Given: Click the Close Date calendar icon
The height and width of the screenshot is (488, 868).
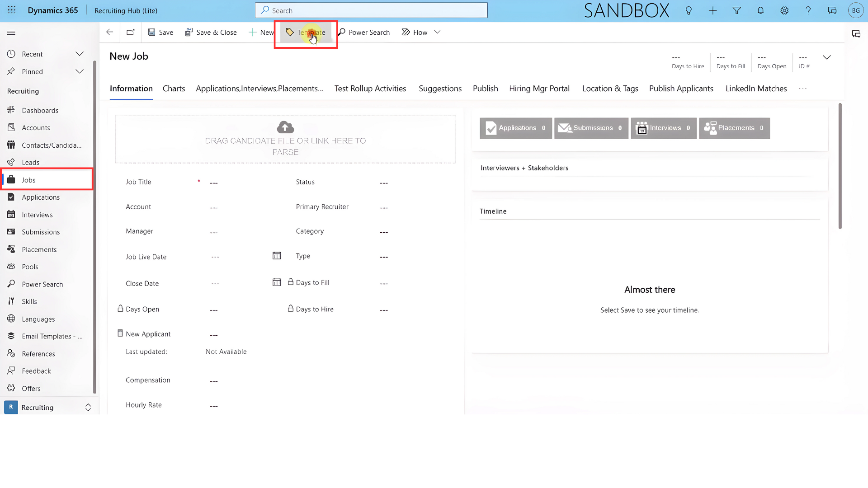Looking at the screenshot, I should [277, 282].
